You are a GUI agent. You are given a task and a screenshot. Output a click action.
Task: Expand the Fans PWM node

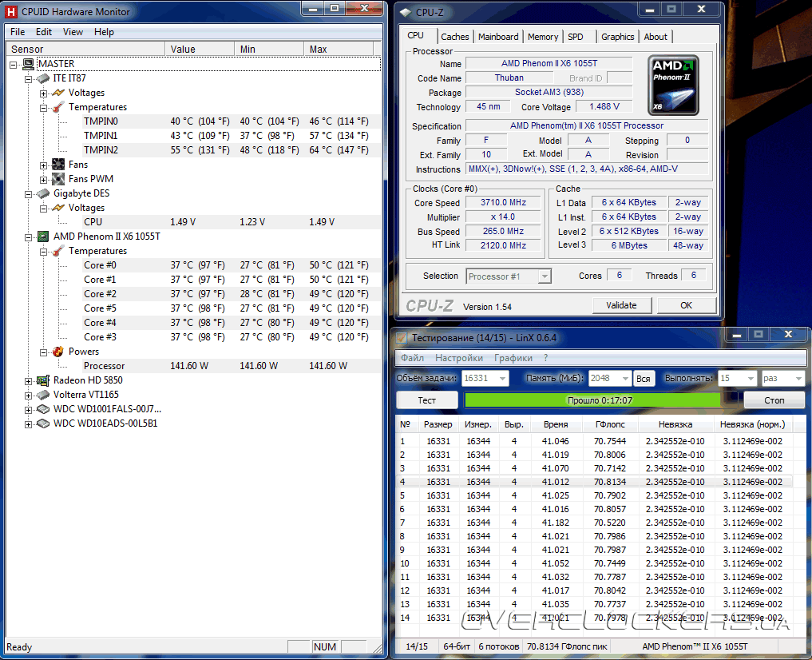tap(43, 181)
